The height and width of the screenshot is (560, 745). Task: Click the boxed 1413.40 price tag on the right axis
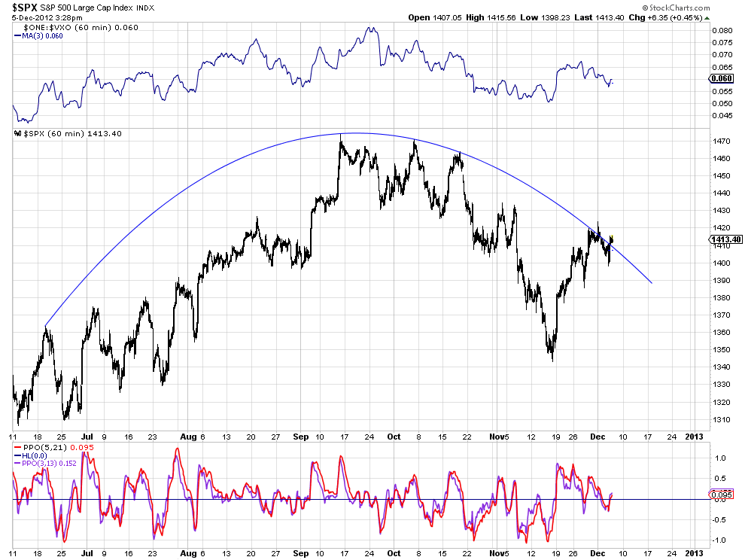[x=725, y=239]
